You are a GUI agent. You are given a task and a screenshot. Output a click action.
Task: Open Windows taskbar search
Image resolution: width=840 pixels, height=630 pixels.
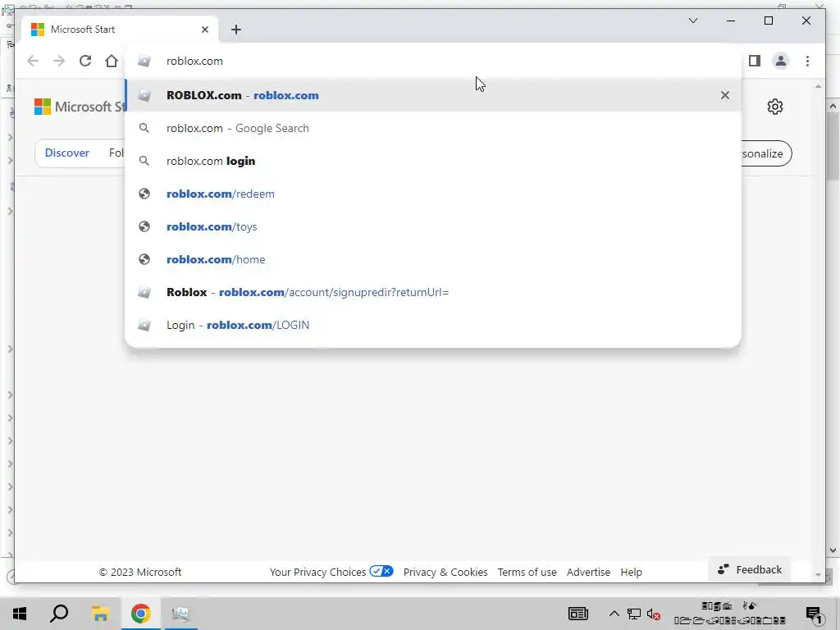(x=59, y=614)
